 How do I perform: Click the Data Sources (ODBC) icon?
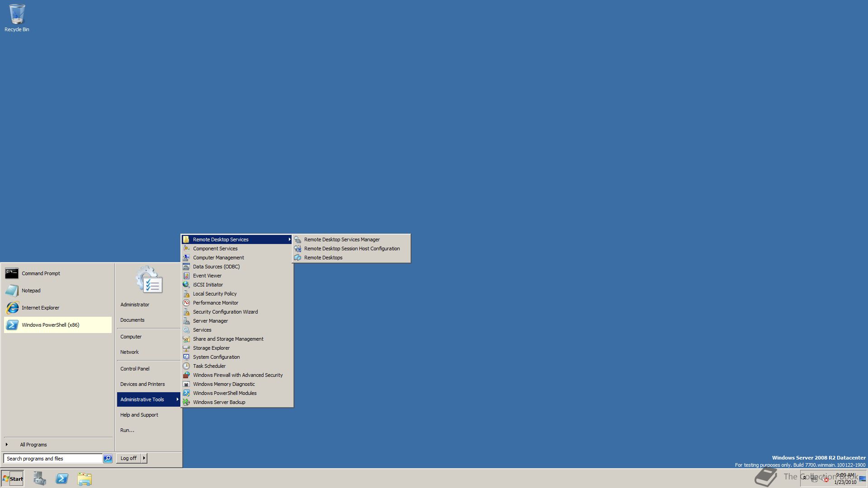[x=186, y=267]
